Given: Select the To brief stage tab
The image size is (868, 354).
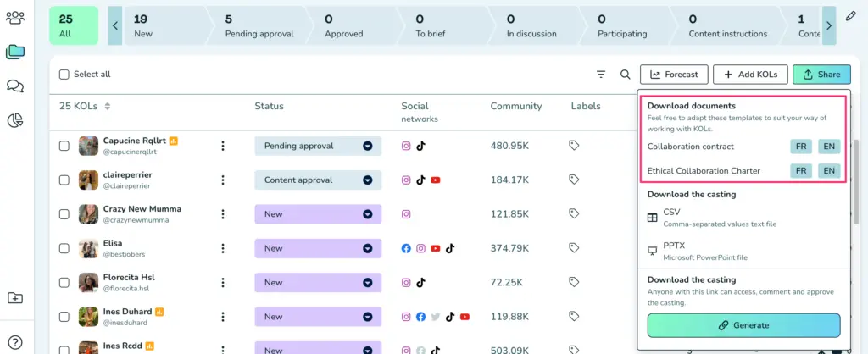Looking at the screenshot, I should coord(444,25).
